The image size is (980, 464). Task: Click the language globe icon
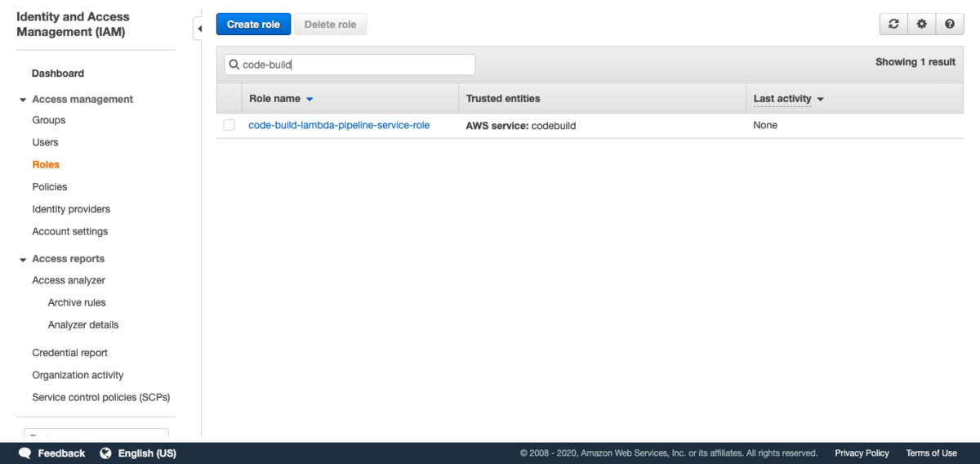click(x=105, y=453)
